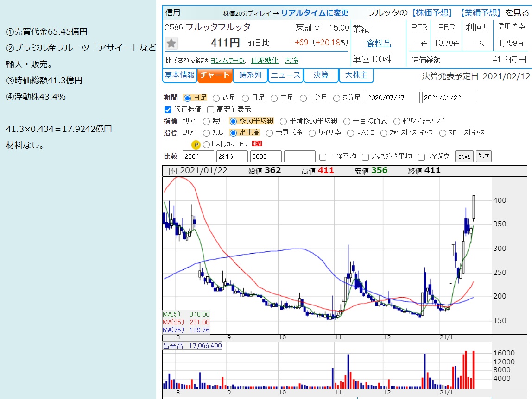Check the NYダウ comparison box

421,157
